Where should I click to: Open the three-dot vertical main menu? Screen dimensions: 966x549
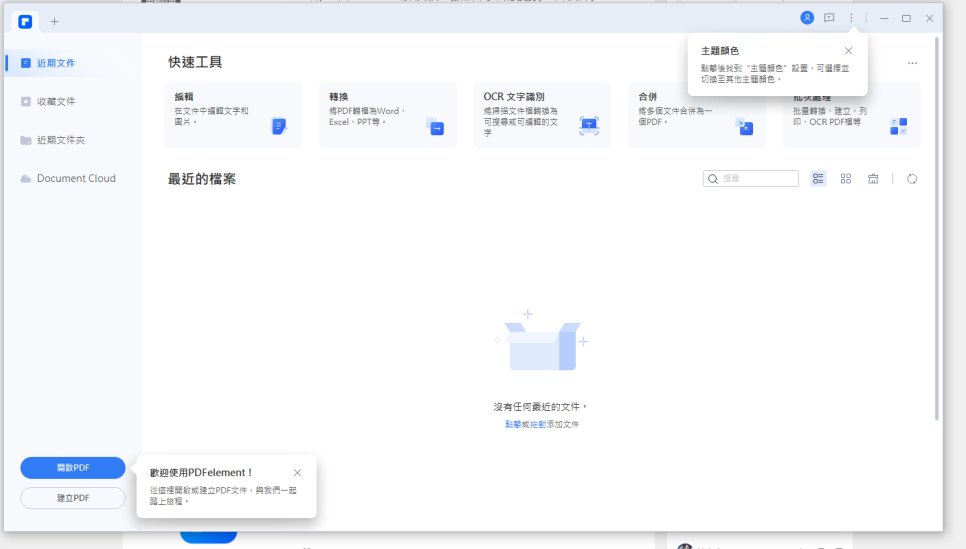851,18
